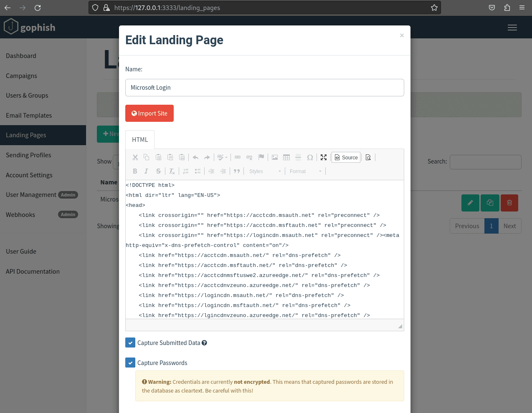
Task: Click the Unlink icon
Action: [249, 157]
